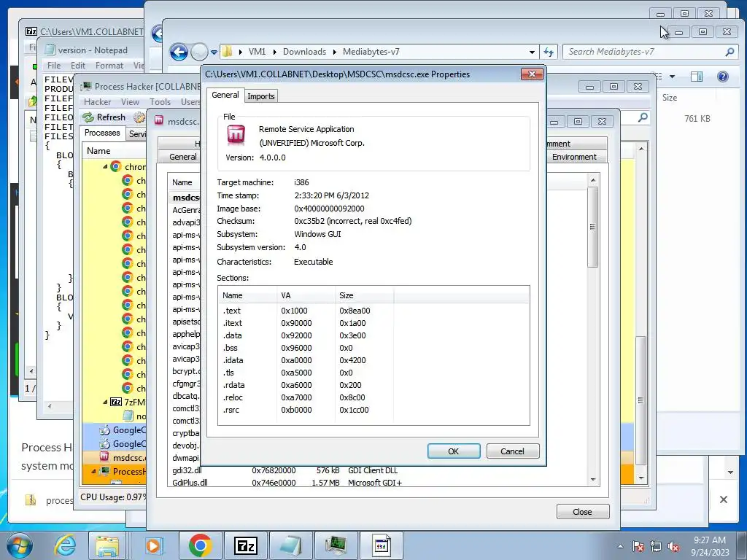The width and height of the screenshot is (747, 560).
Task: Collapse the 7zFM process tree
Action: pyautogui.click(x=105, y=402)
